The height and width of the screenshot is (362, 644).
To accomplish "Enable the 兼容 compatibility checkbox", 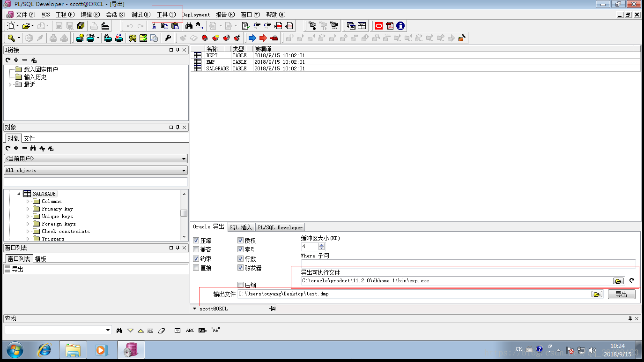I will 196,249.
